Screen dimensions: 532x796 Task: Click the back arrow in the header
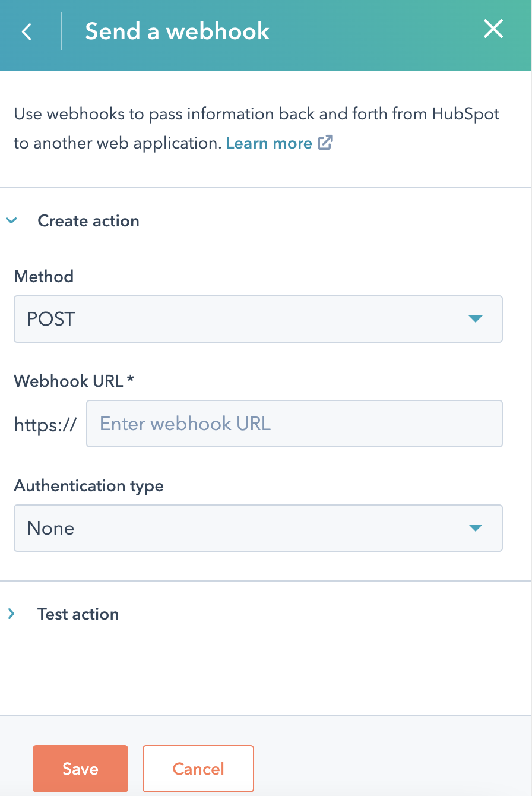(x=27, y=31)
